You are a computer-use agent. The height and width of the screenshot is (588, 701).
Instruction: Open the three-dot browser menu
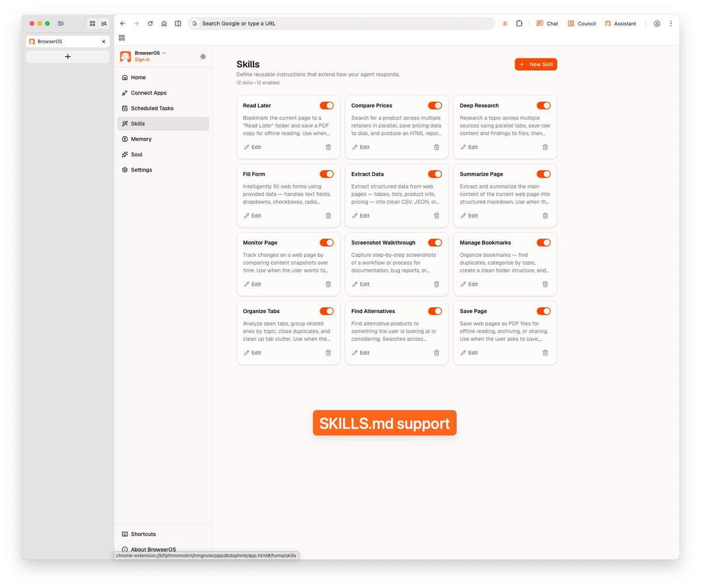tap(671, 23)
